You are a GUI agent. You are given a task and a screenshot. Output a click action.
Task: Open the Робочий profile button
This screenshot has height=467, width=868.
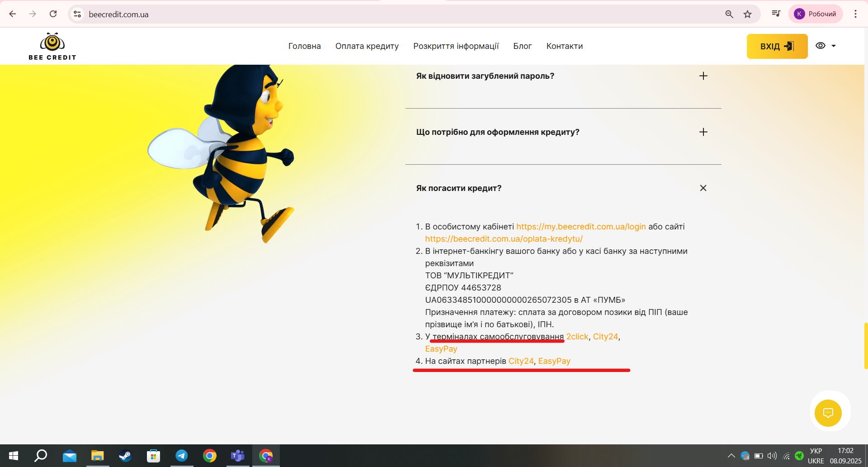click(x=816, y=14)
